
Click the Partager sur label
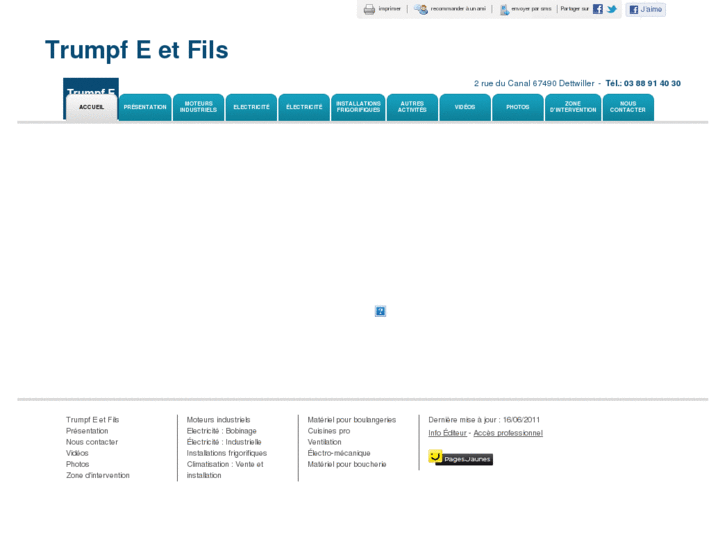(574, 9)
